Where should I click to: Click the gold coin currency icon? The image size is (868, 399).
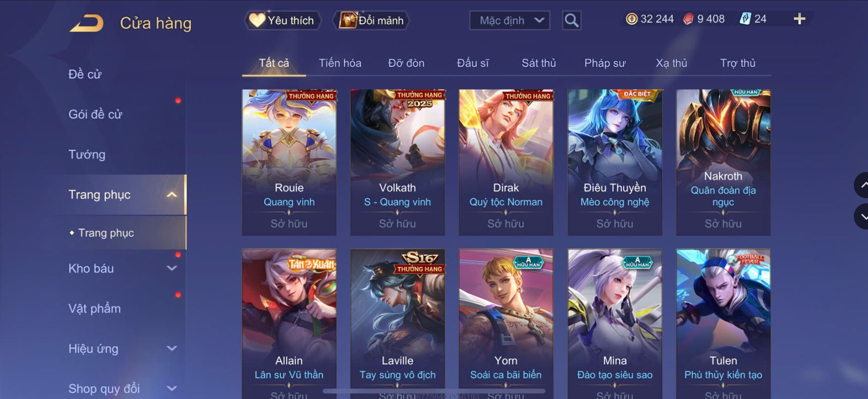[x=631, y=19]
